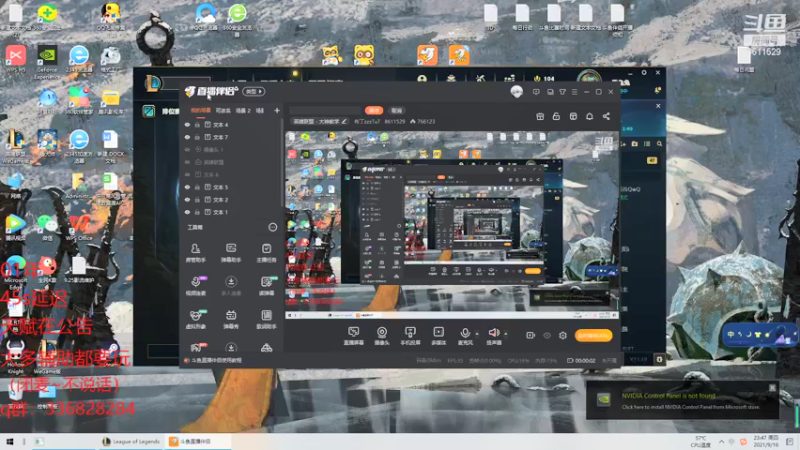The height and width of the screenshot is (450, 800).
Task: Add a 多媒体 multimedia source
Action: 438,336
